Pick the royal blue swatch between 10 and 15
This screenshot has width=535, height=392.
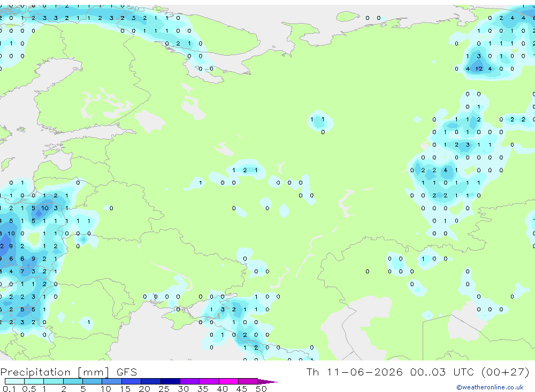(x=112, y=381)
